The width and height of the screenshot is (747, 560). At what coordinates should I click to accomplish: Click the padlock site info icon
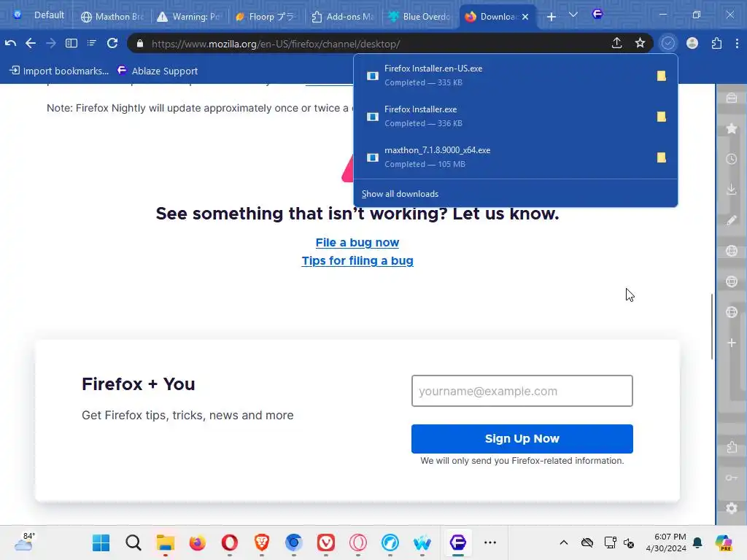(x=139, y=44)
